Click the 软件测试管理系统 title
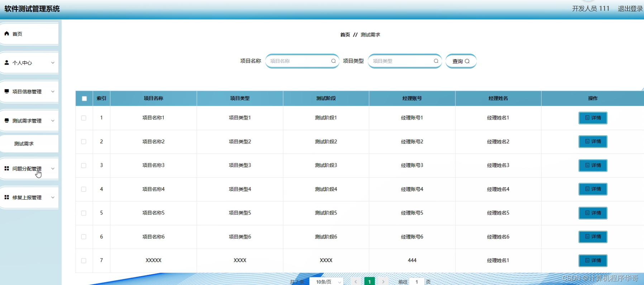 (32, 9)
